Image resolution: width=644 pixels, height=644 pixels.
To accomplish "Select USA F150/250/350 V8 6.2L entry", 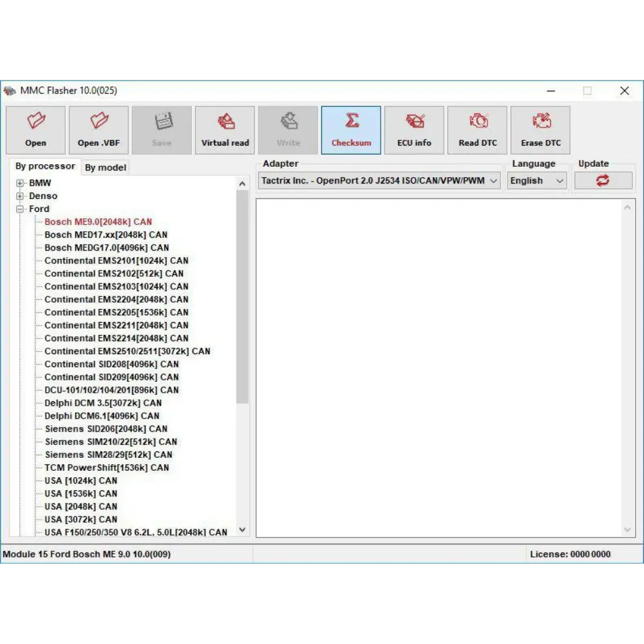I will (x=136, y=533).
